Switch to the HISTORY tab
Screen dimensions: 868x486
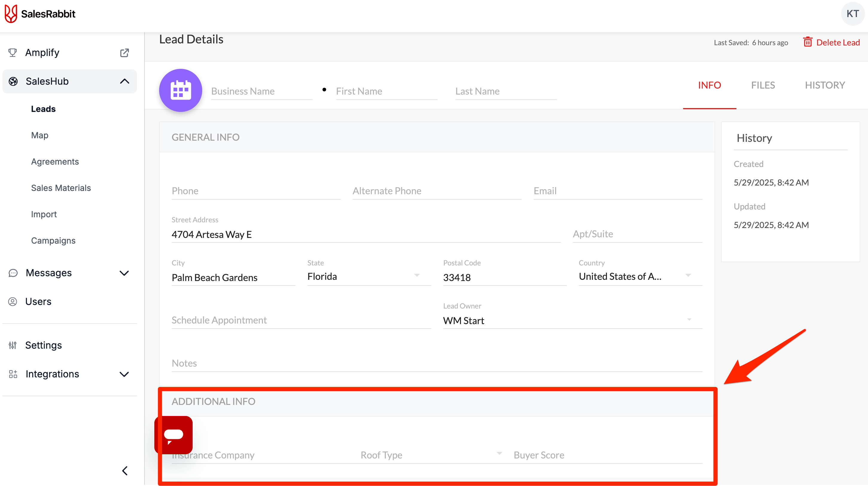825,85
